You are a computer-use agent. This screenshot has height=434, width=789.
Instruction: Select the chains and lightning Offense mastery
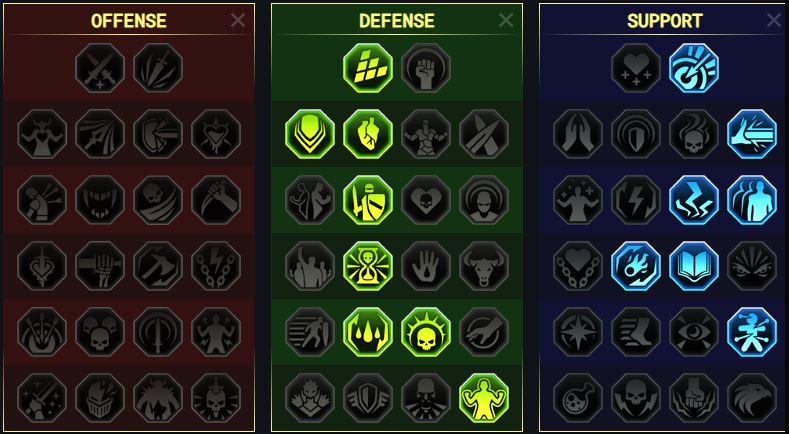[216, 266]
